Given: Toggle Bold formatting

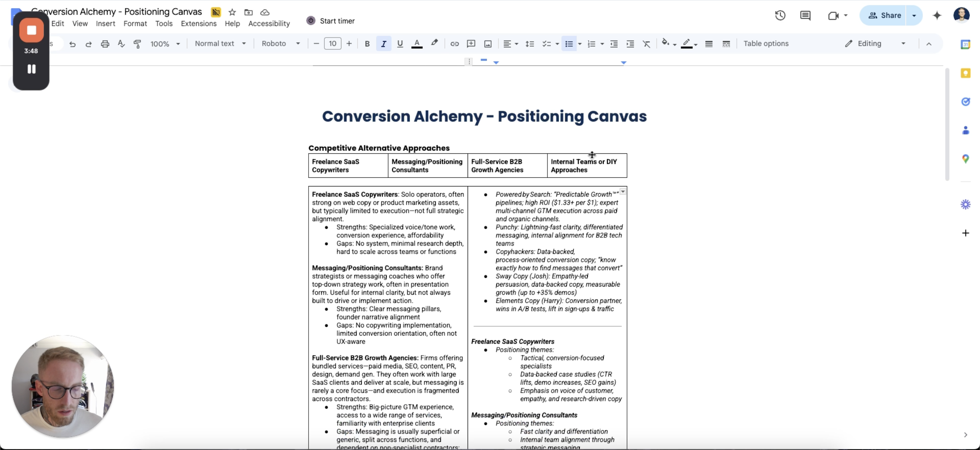Looking at the screenshot, I should 367,44.
